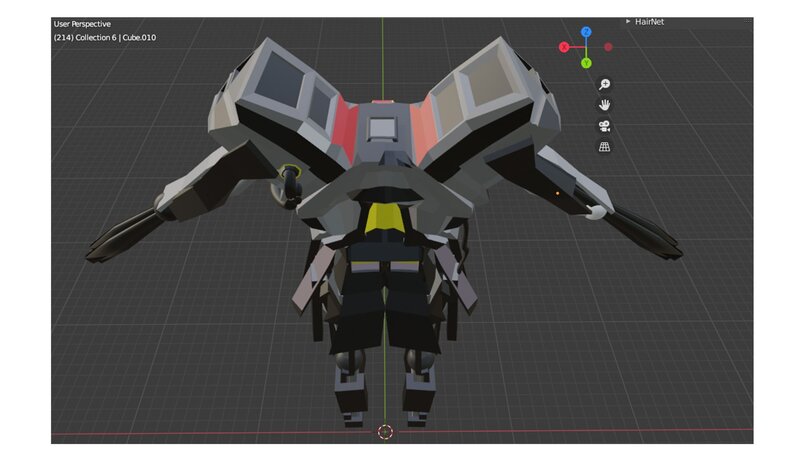Select the HairNet panel label

(650, 20)
